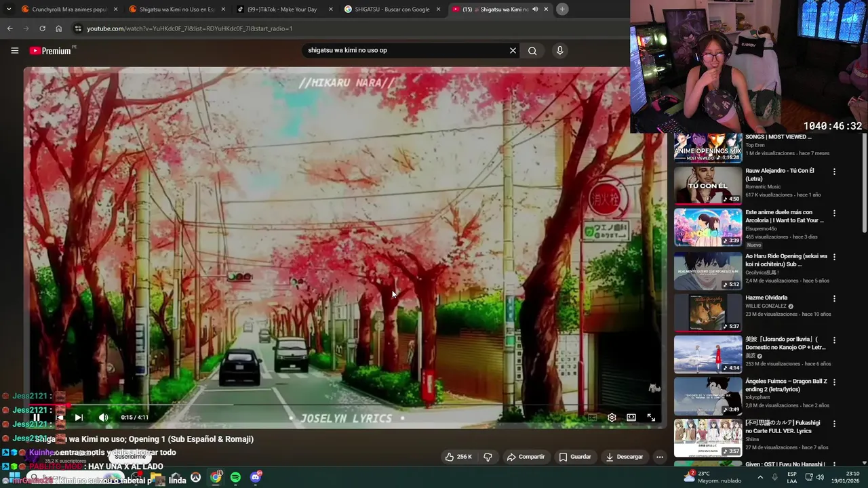Viewport: 868px width, 488px height.
Task: Start voice search with microphone icon
Action: pos(559,50)
